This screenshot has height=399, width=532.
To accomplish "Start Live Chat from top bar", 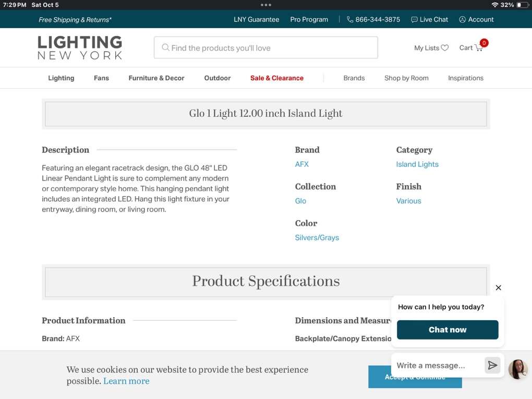I will (x=429, y=19).
